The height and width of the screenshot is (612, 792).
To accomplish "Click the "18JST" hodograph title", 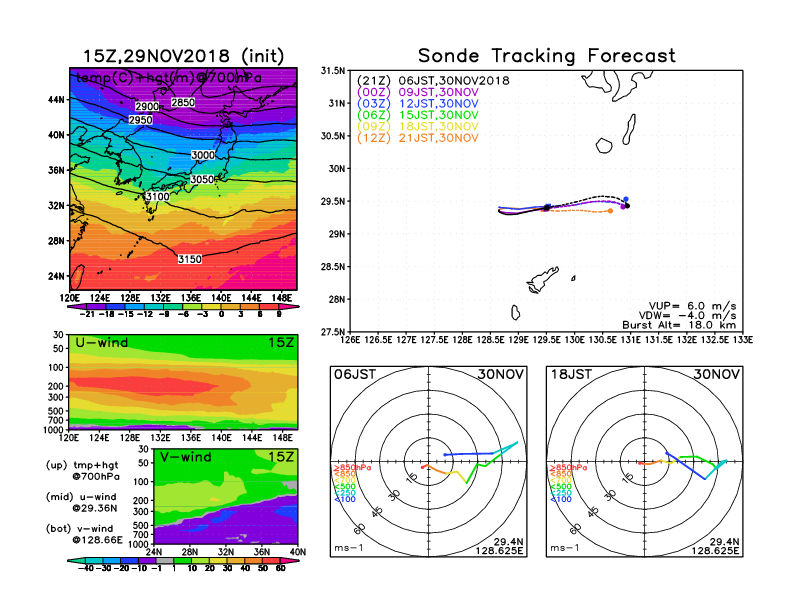I will [x=571, y=375].
